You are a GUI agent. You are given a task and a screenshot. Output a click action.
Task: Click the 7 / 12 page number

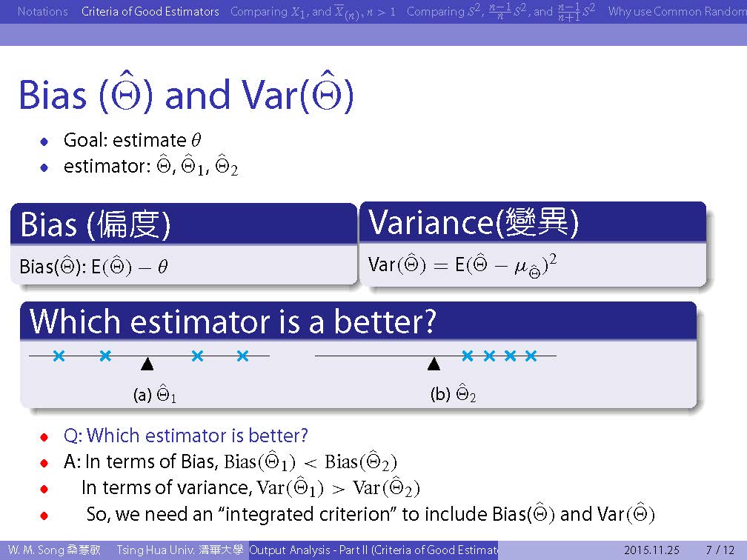point(720,550)
